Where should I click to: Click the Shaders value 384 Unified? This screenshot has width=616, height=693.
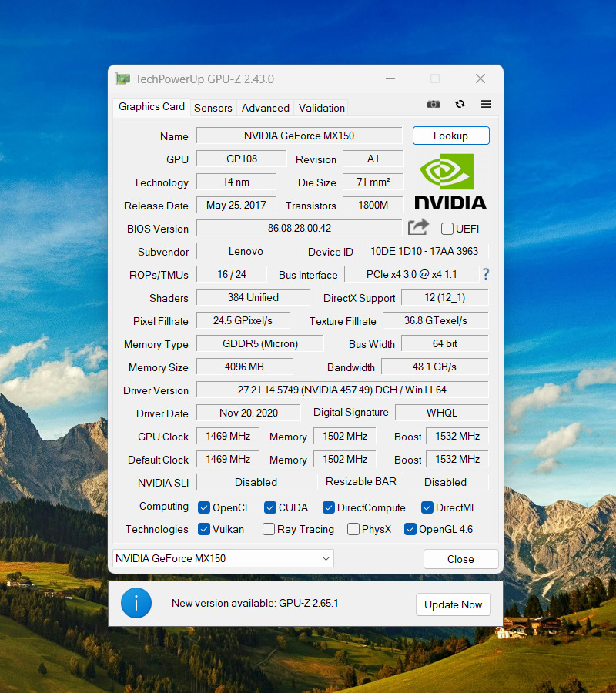click(253, 297)
